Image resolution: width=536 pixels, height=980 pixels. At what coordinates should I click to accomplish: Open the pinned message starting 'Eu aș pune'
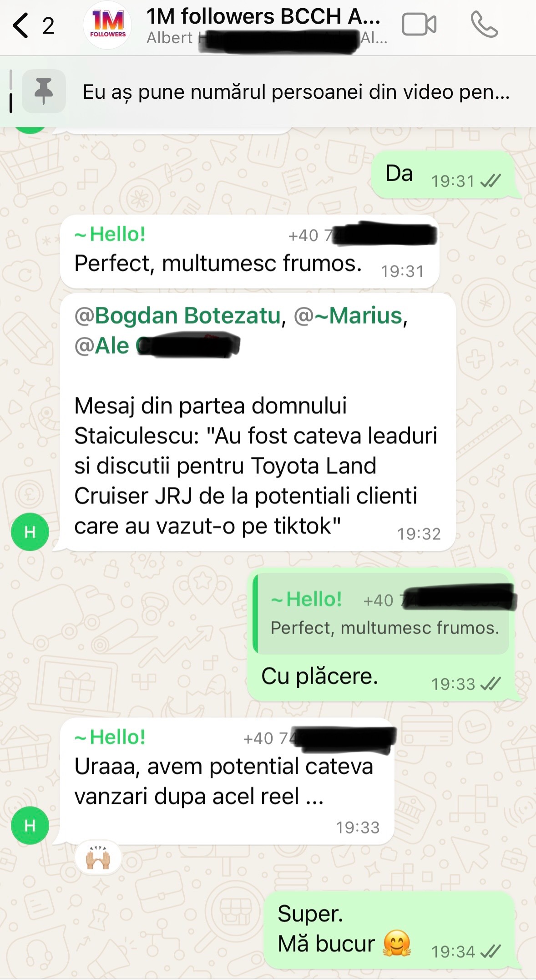click(296, 92)
